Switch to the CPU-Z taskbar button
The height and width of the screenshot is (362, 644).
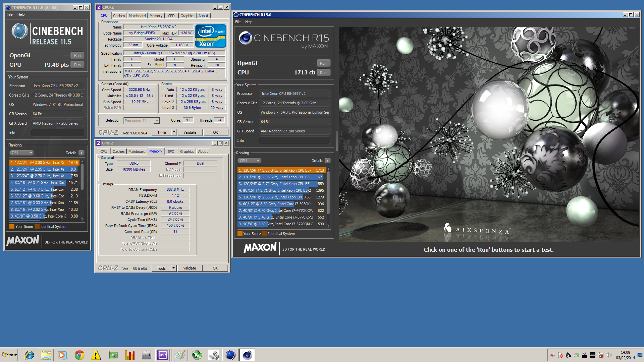click(163, 355)
